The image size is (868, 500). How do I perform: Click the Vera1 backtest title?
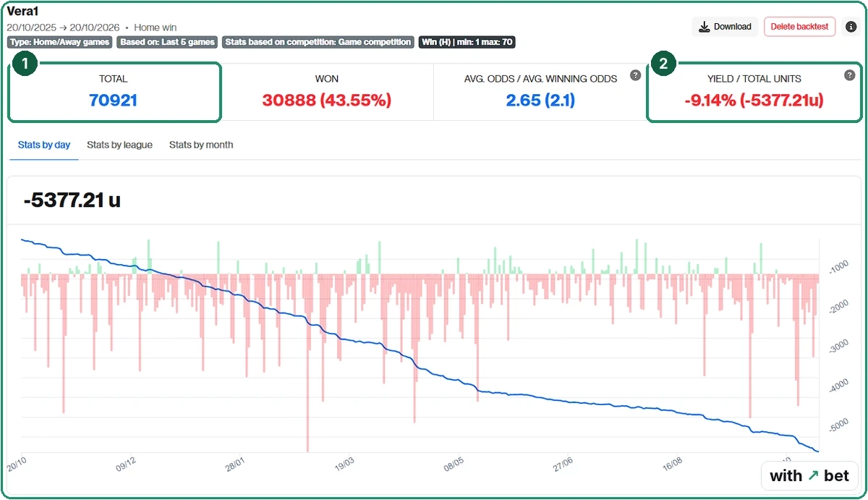22,11
